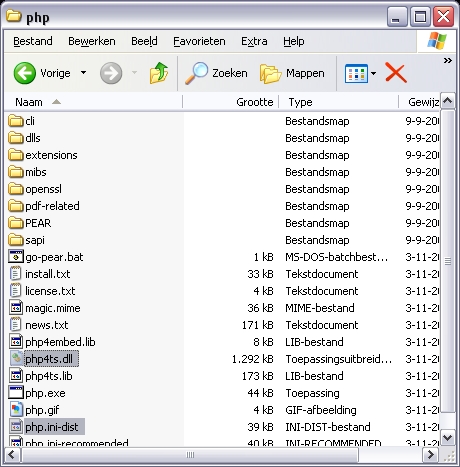Click the red Delete X icon

coord(396,73)
